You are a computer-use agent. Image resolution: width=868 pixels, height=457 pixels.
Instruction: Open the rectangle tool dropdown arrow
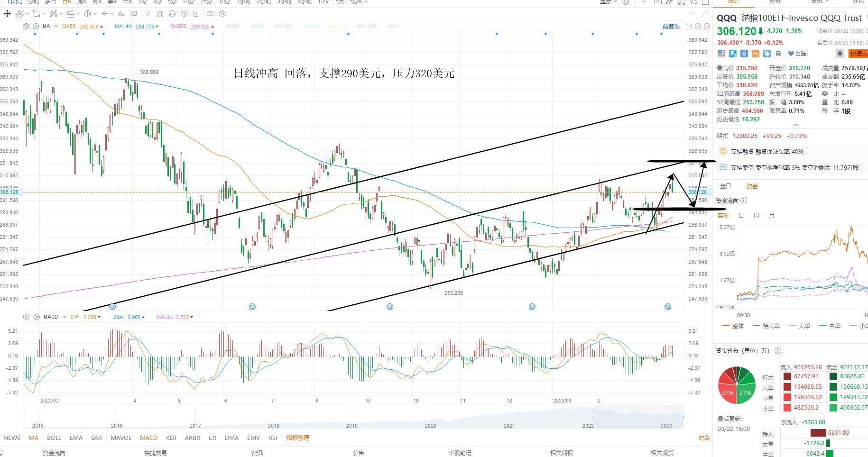[x=44, y=14]
